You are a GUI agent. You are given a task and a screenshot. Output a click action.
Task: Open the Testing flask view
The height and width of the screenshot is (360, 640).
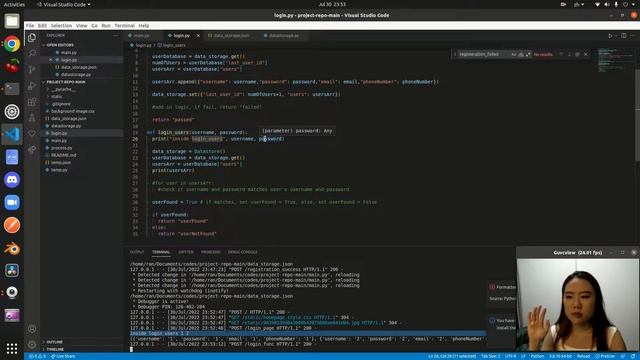(32, 118)
